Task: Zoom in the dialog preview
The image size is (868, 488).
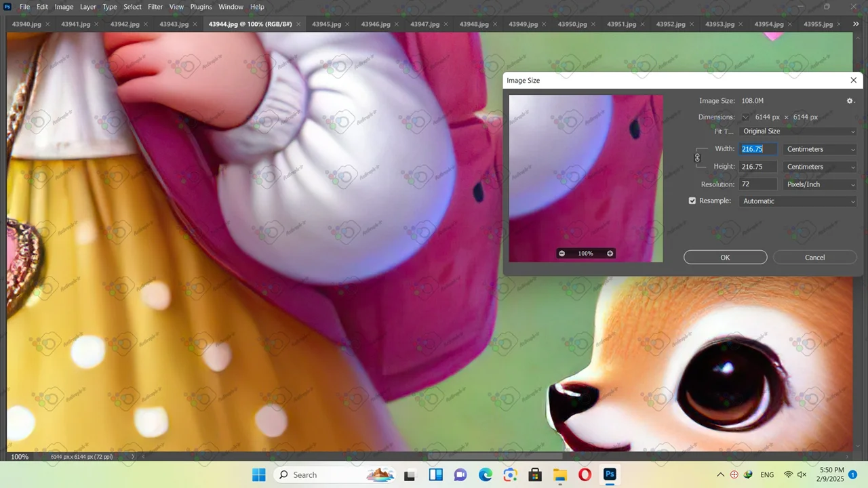Action: click(610, 253)
